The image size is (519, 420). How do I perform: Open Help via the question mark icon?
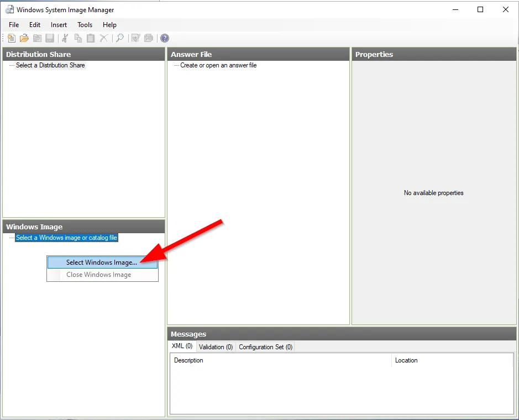tap(165, 38)
